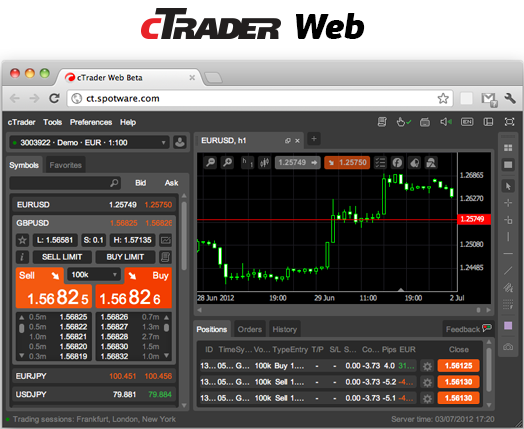Image resolution: width=524 pixels, height=429 pixels.
Task: Click the purple color swatch in sidebar
Action: pyautogui.click(x=508, y=326)
